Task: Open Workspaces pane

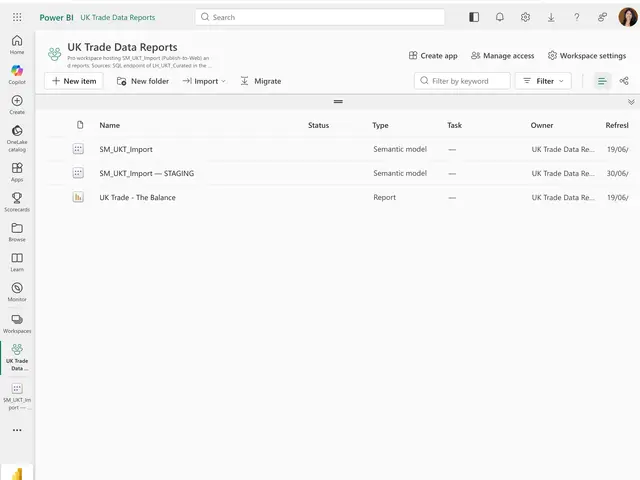Action: 17,324
